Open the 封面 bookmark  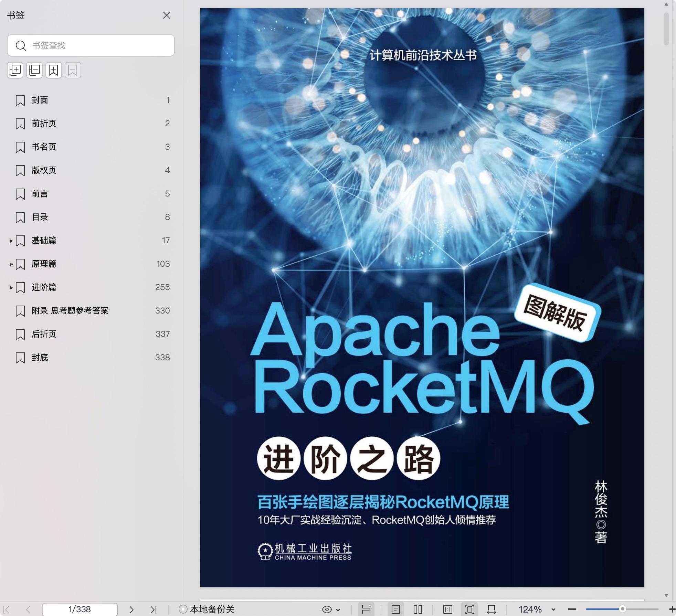pyautogui.click(x=91, y=100)
